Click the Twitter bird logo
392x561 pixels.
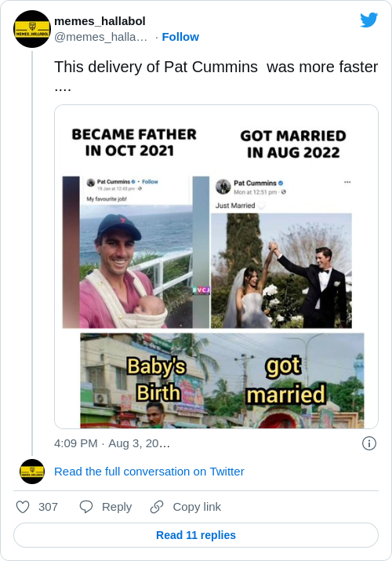coord(368,20)
